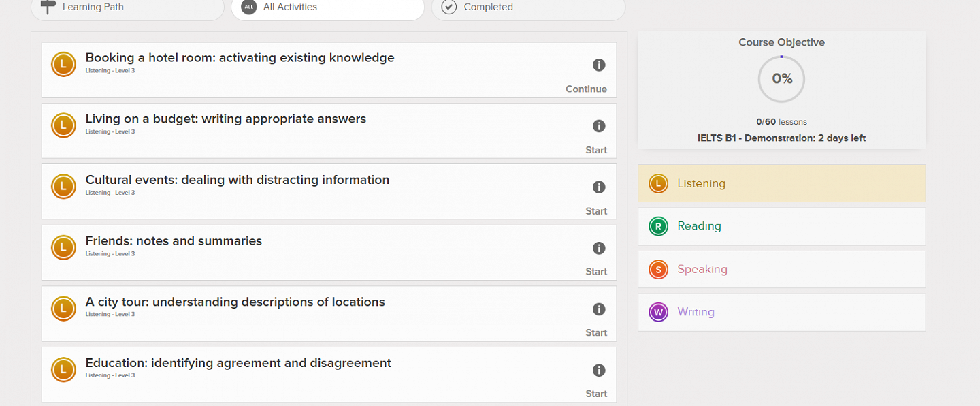
Task: Click the 0% course progress circle
Action: click(781, 79)
